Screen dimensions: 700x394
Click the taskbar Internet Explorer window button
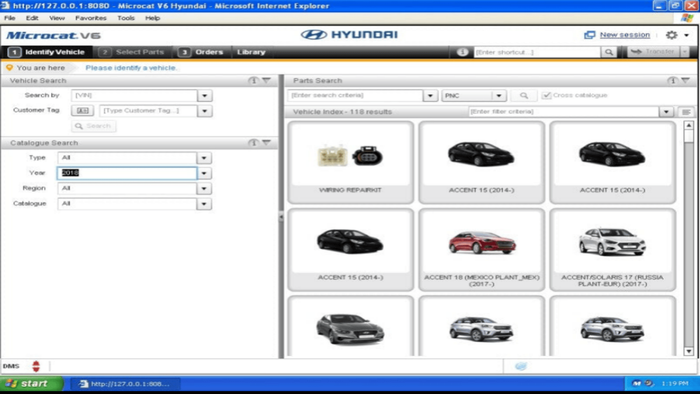pyautogui.click(x=126, y=384)
